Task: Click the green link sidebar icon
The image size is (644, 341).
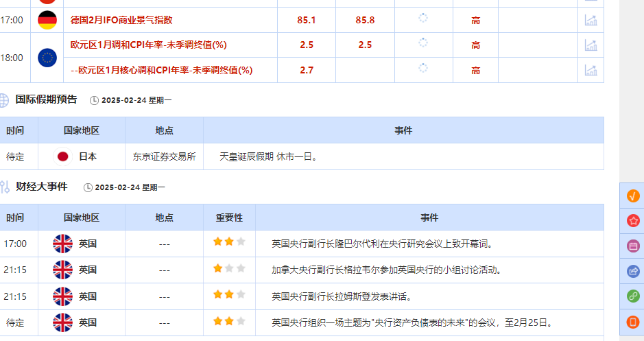Action: click(x=632, y=296)
